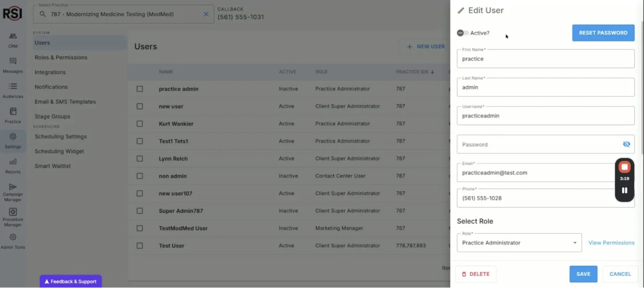The width and height of the screenshot is (644, 288).
Task: Sort by Practice IDs column arrow
Action: [x=433, y=72]
